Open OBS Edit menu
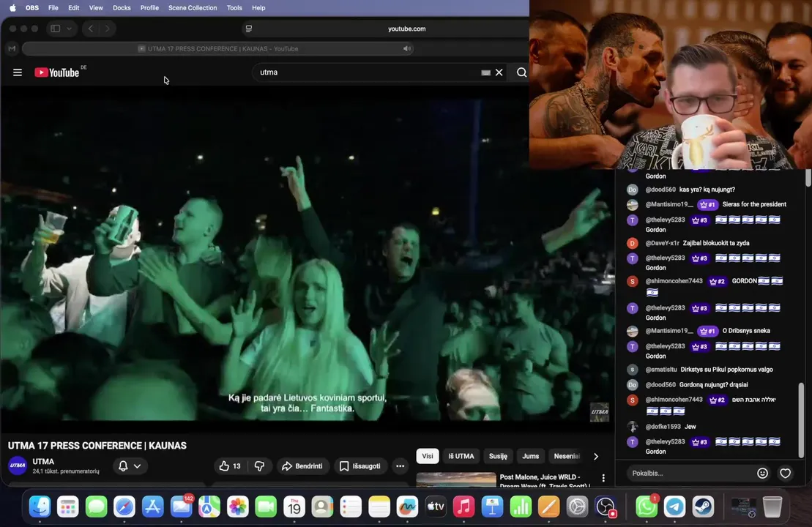812x527 pixels. pos(73,8)
